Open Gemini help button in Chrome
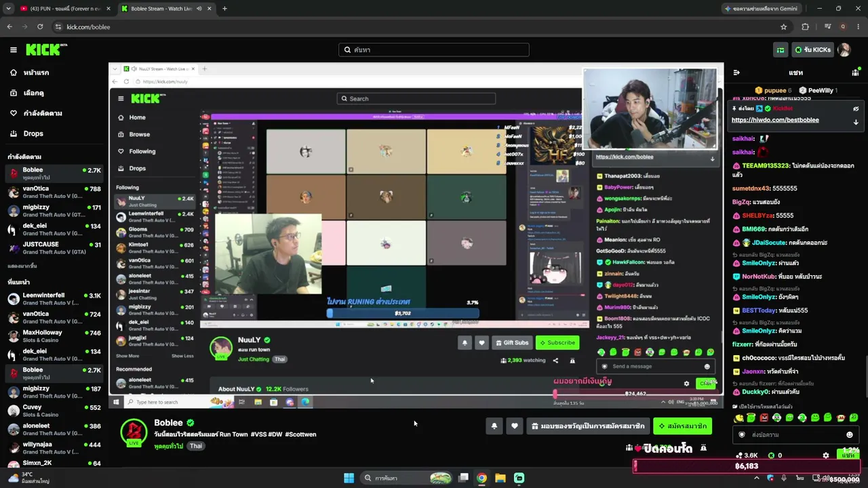This screenshot has width=868, height=488. (x=763, y=9)
